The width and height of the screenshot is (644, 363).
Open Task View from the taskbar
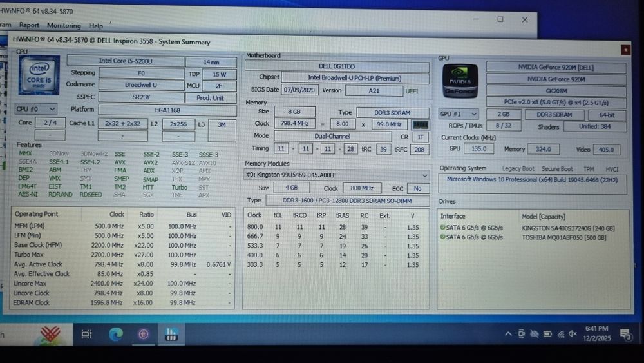[87, 334]
